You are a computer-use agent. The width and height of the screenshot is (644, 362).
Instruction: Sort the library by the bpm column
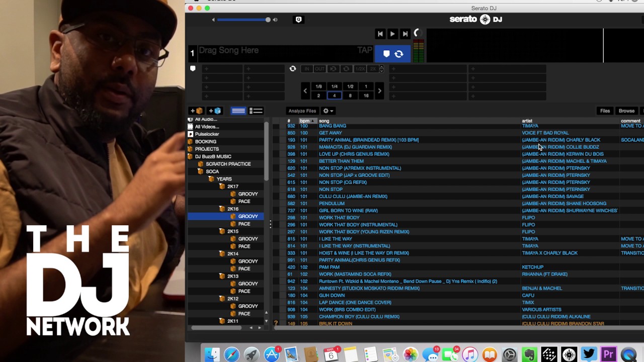pos(307,121)
